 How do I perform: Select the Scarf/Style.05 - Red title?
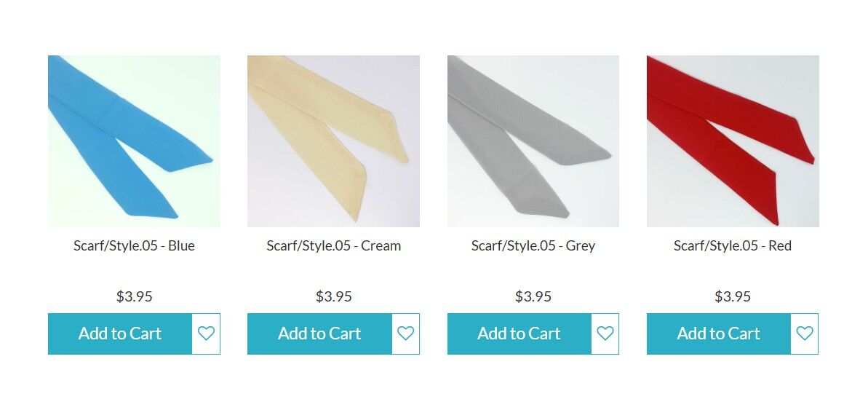[733, 246]
